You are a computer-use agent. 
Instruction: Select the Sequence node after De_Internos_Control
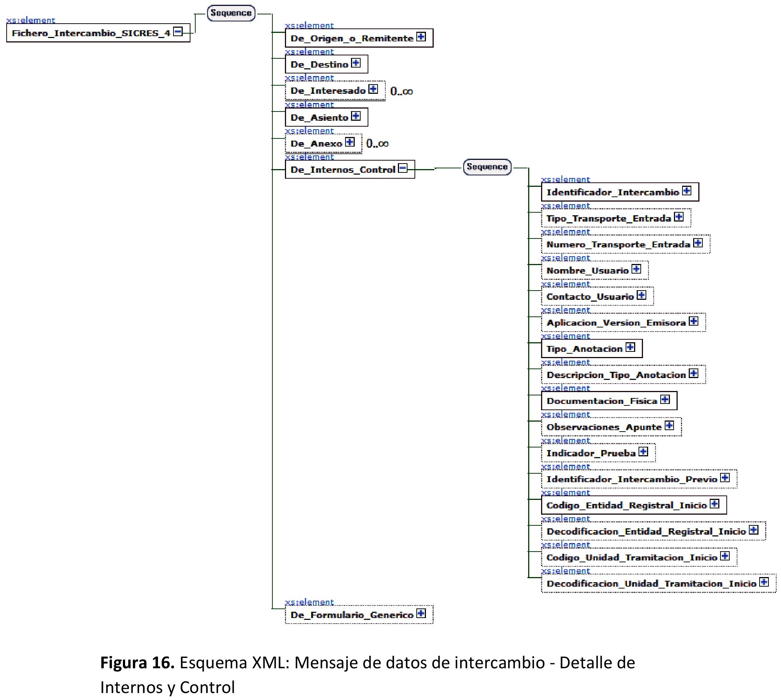[488, 167]
